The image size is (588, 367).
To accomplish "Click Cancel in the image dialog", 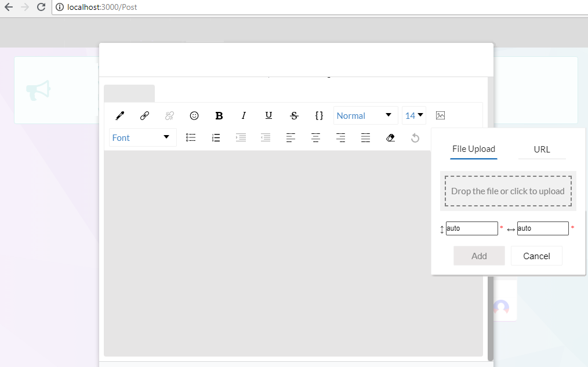I will click(536, 256).
